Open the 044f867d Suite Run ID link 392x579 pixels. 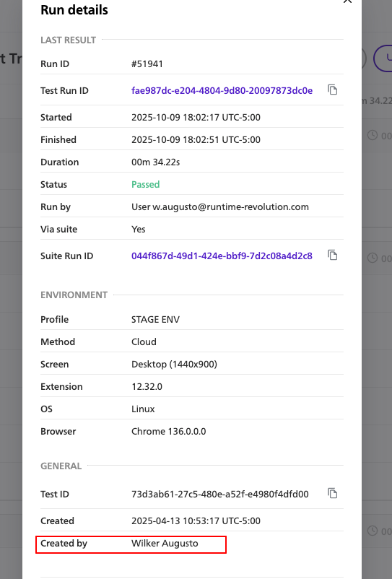point(222,256)
